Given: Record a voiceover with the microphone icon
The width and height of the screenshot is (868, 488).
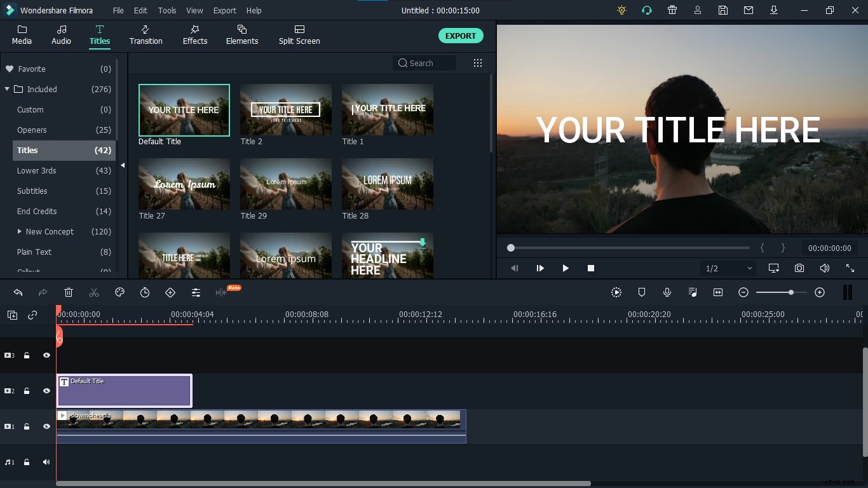Looking at the screenshot, I should (x=667, y=292).
